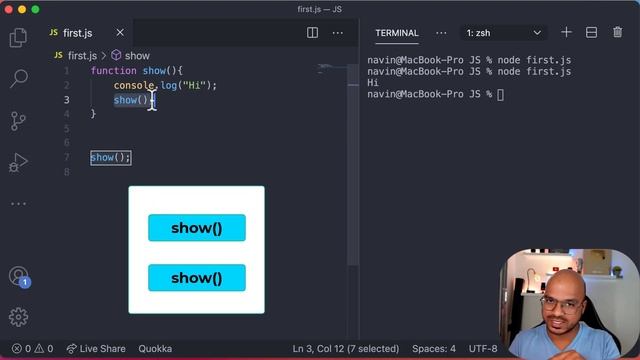Open Source Control view
This screenshot has width=640, height=360.
[x=18, y=121]
